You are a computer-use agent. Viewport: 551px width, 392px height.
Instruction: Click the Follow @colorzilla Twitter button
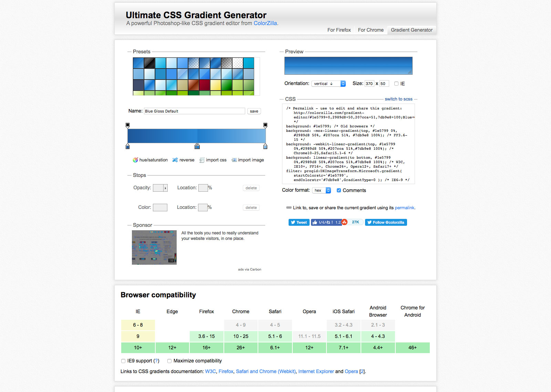(386, 222)
